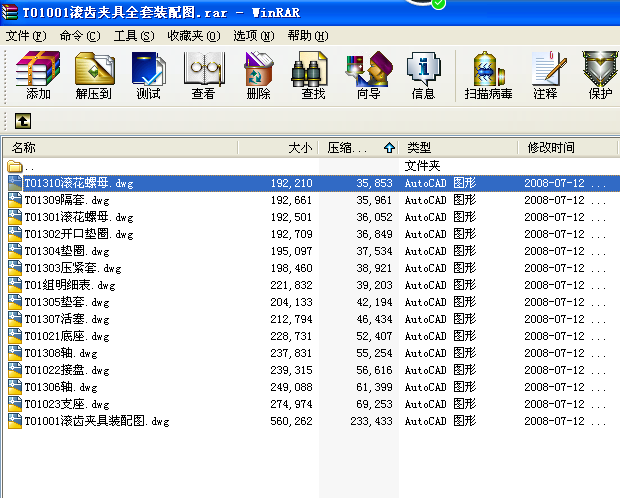Click size 195,097 of T01304垫圈
Image resolution: width=620 pixels, height=498 pixels.
click(x=291, y=251)
